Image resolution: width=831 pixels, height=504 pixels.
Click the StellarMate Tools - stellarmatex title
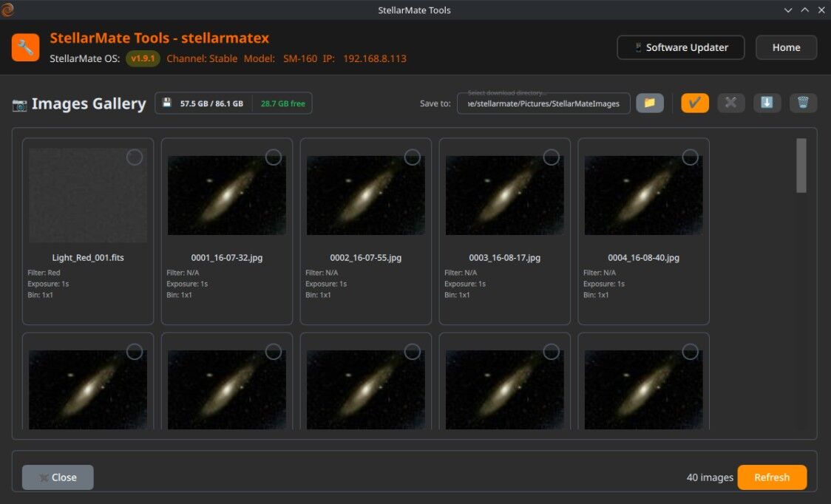tap(160, 38)
